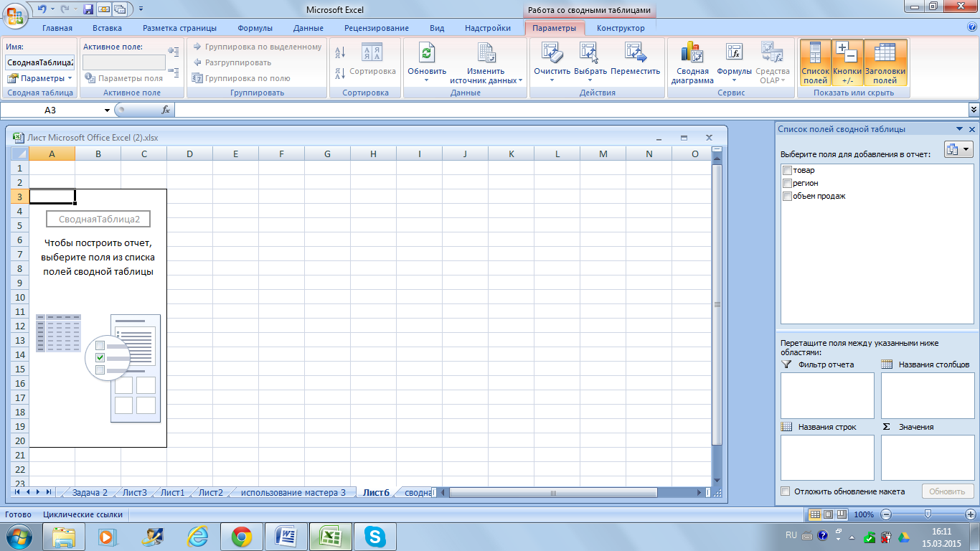Screen dimensions: 980x551
Task: Open the Разметка страницы tab
Action: click(179, 28)
